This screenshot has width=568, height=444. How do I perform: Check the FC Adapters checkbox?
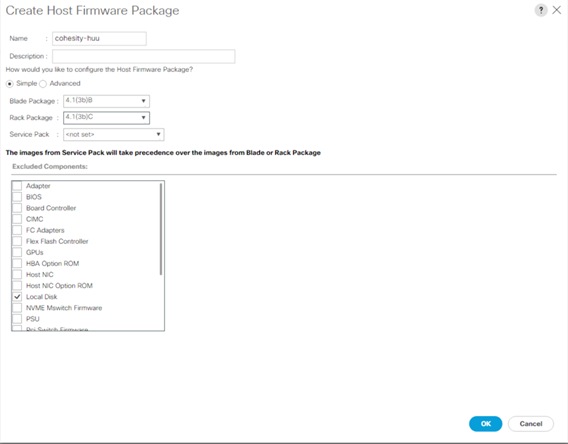tap(17, 230)
